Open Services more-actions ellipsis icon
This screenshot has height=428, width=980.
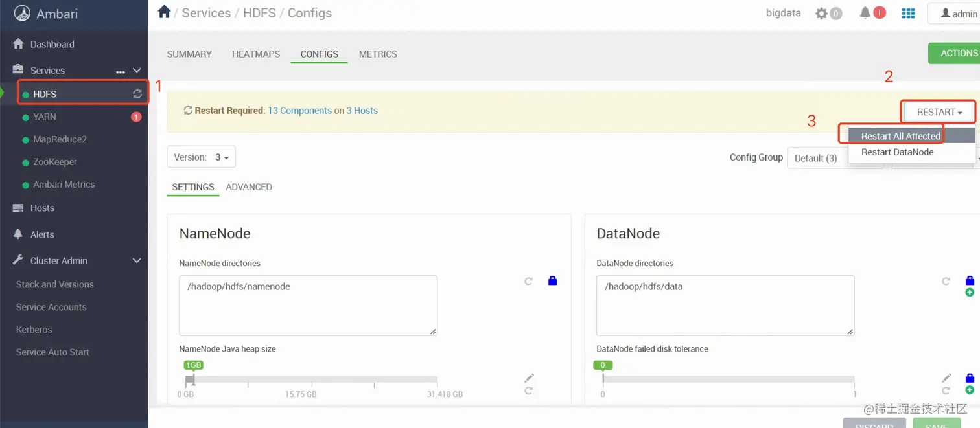click(121, 71)
